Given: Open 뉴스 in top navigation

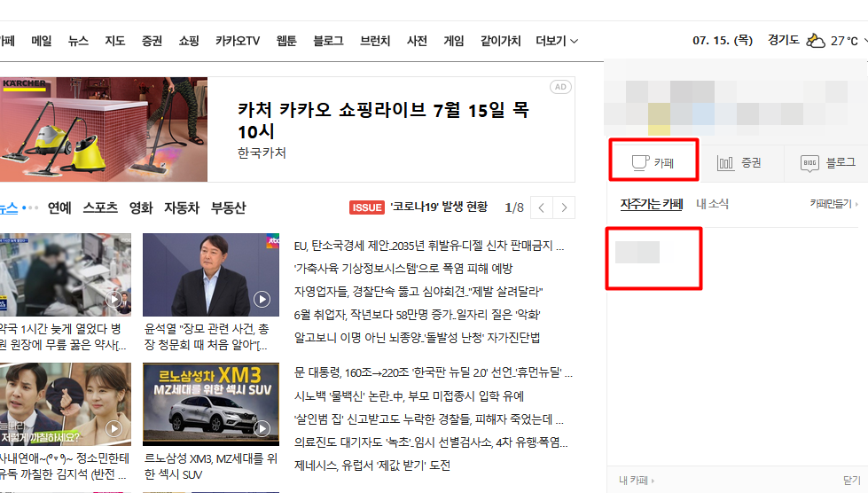Looking at the screenshot, I should pos(78,41).
